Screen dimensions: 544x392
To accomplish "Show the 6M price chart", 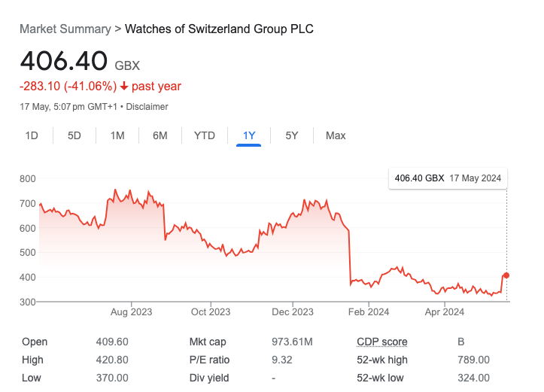I will (160, 135).
